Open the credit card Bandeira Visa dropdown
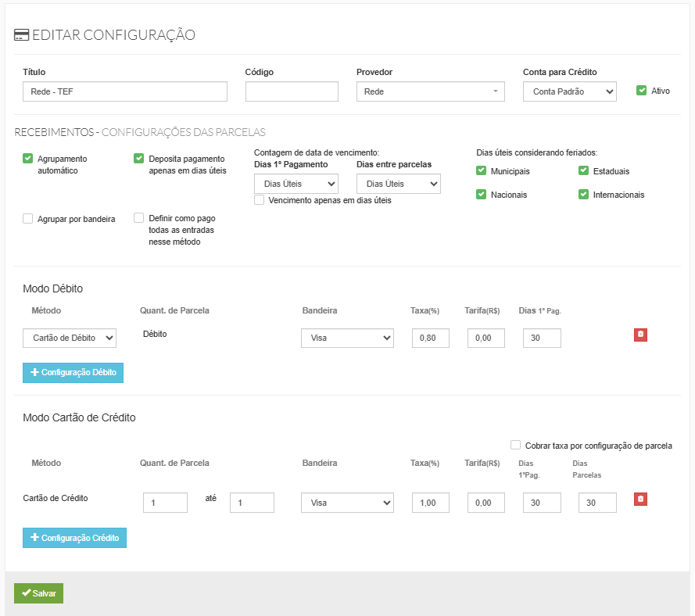 pos(347,503)
